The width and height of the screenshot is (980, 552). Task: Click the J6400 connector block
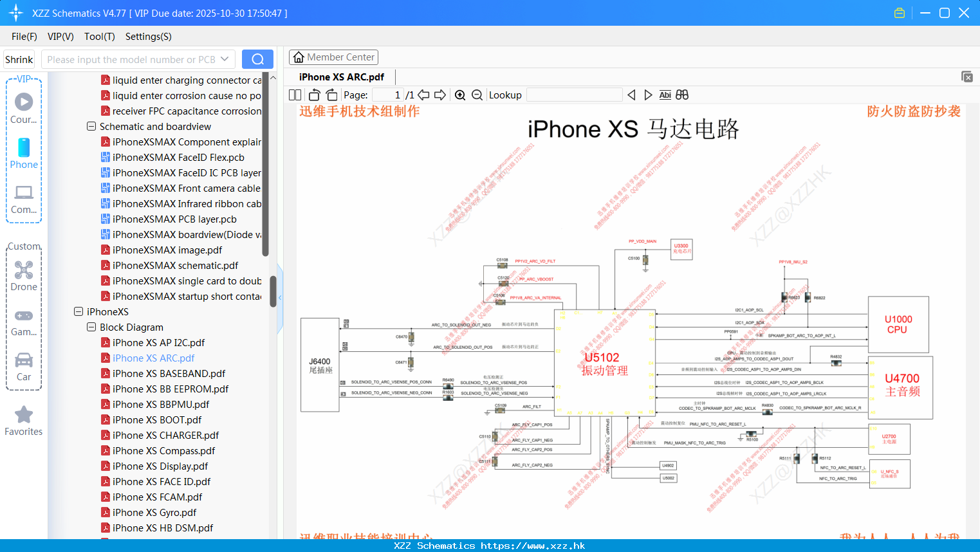click(320, 365)
